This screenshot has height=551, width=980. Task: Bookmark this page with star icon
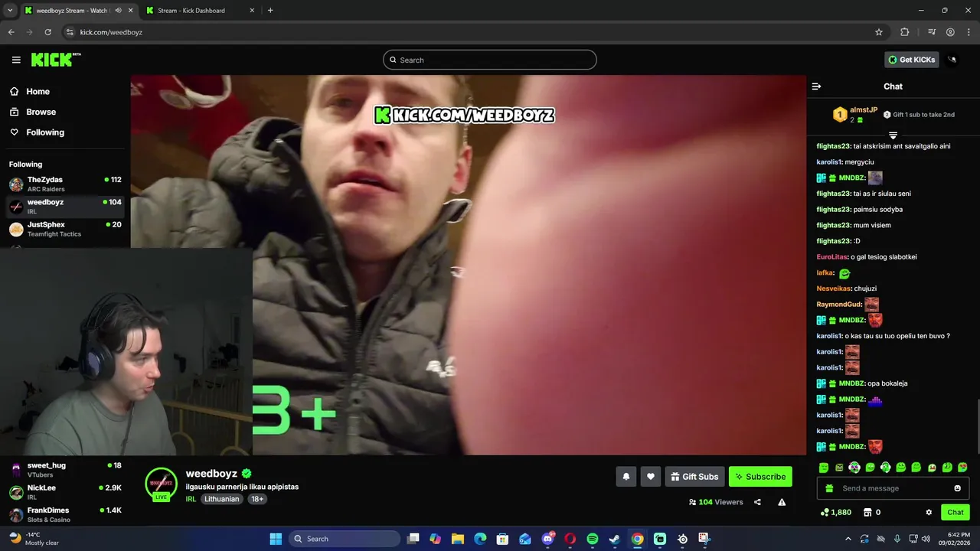tap(879, 32)
